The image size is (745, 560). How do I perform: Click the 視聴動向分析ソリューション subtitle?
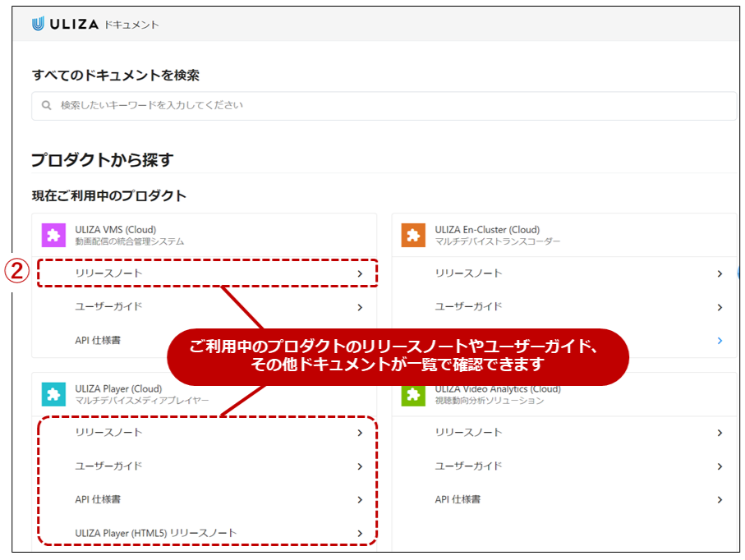(x=490, y=401)
